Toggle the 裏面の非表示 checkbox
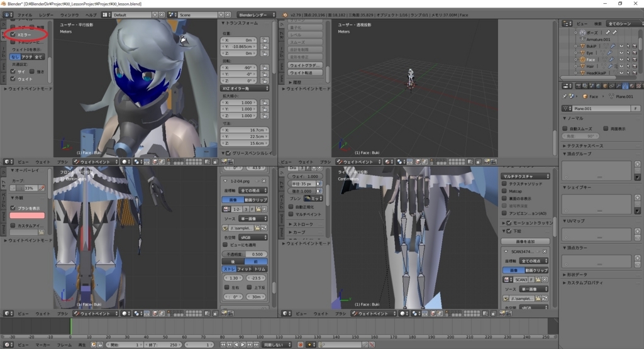Viewport: 644px width, 349px height. tap(504, 198)
